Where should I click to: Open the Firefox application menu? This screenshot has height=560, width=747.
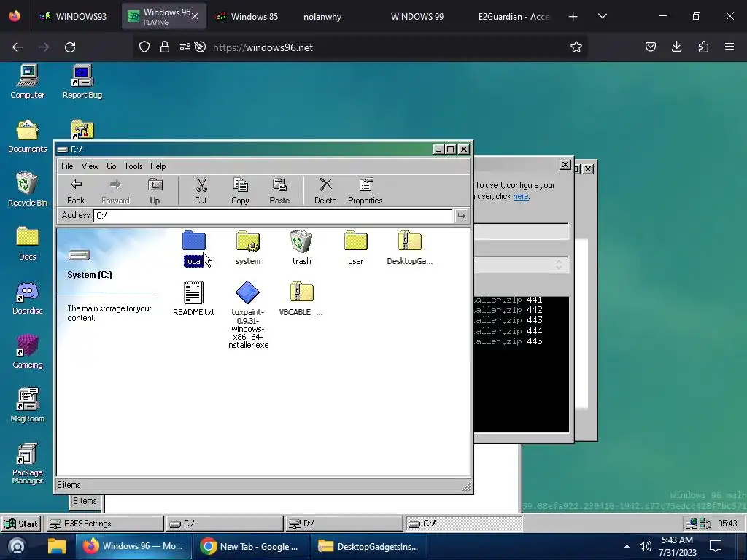coord(729,47)
